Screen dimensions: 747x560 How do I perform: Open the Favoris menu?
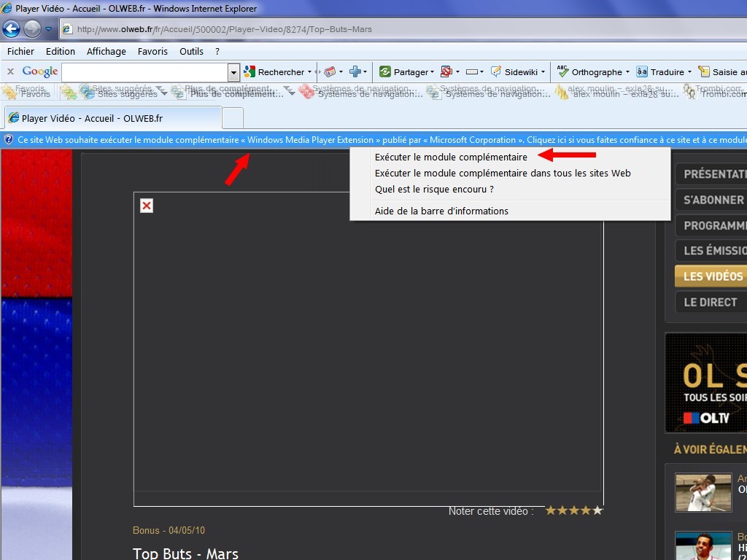(152, 52)
